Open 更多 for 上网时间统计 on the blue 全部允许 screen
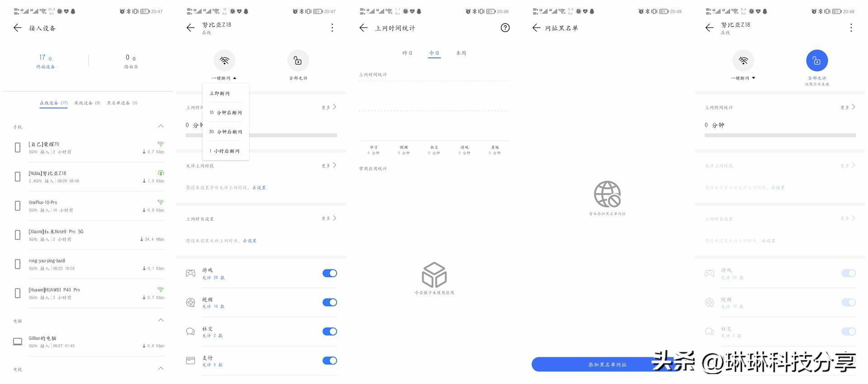The image size is (868, 384). 848,107
